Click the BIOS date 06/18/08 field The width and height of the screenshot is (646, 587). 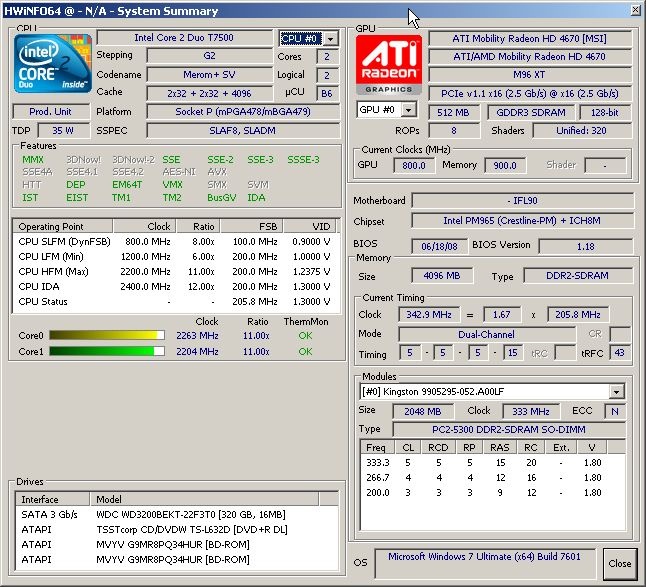pos(439,246)
